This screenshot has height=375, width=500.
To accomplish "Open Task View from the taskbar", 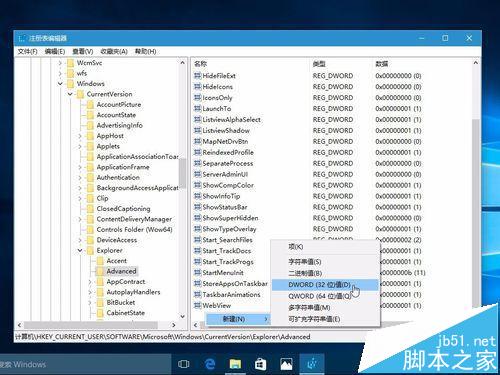I will pyautogui.click(x=184, y=364).
